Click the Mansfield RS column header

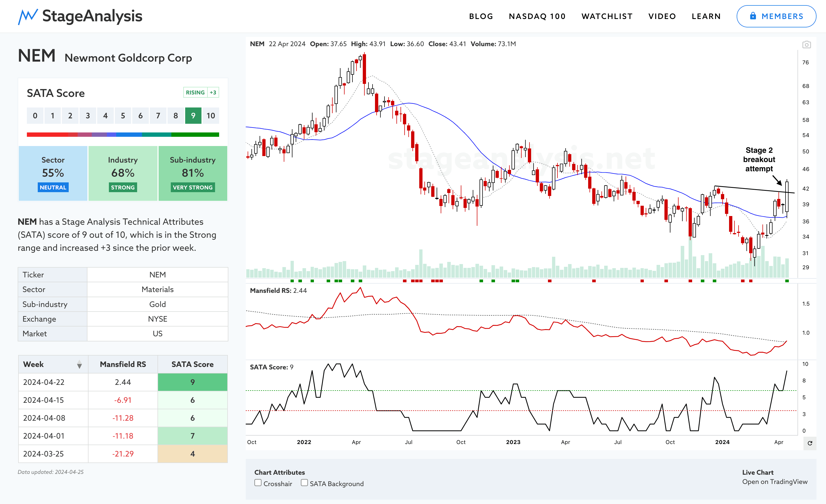pyautogui.click(x=123, y=364)
